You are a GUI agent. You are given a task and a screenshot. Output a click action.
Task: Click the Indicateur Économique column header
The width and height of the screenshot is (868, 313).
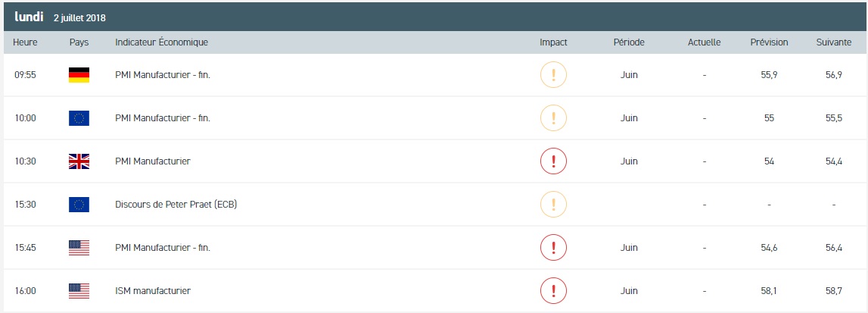point(161,42)
